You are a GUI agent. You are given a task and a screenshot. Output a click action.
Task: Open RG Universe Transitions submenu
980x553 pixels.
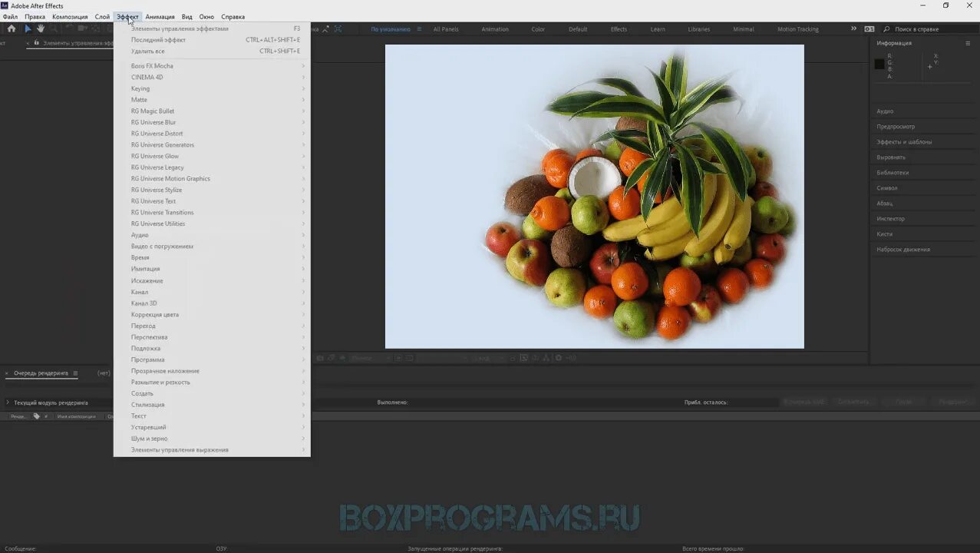point(212,212)
